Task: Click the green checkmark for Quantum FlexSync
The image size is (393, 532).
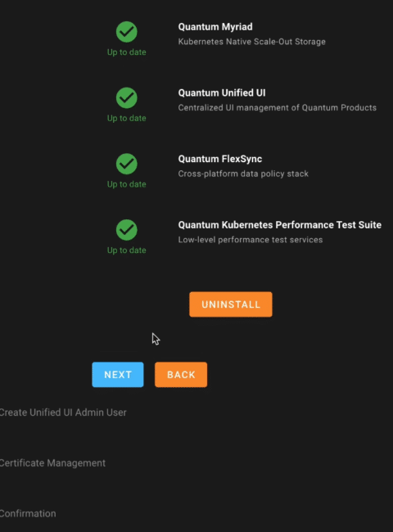Action: 127,164
